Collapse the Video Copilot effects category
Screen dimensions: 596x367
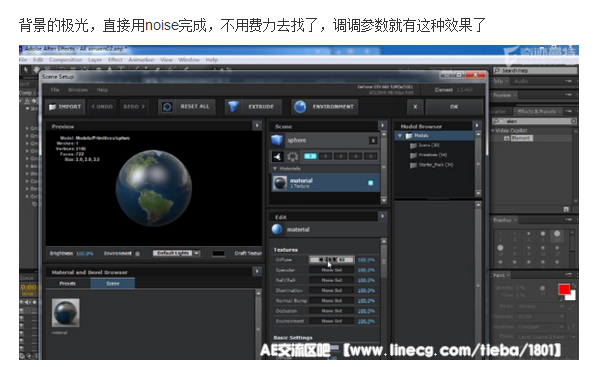pyautogui.click(x=493, y=131)
